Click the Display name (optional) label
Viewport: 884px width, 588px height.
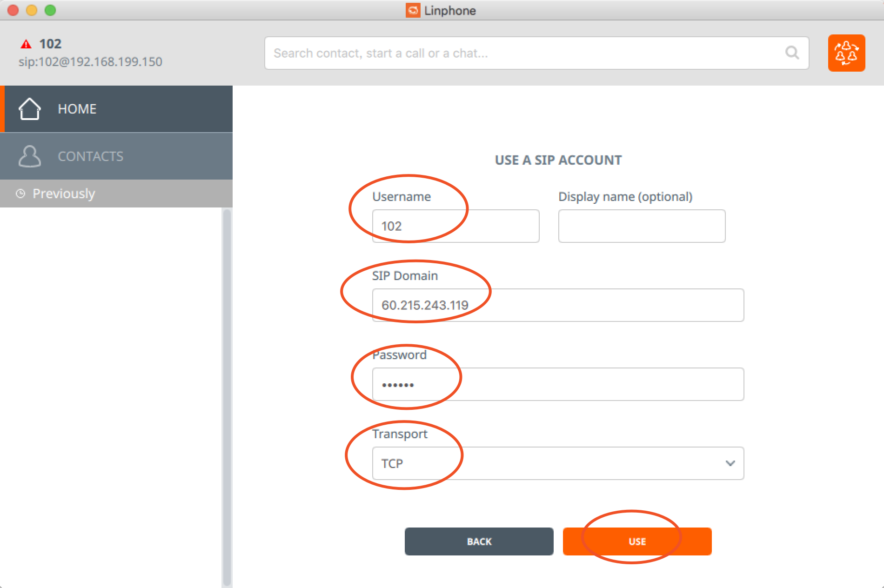coord(625,197)
